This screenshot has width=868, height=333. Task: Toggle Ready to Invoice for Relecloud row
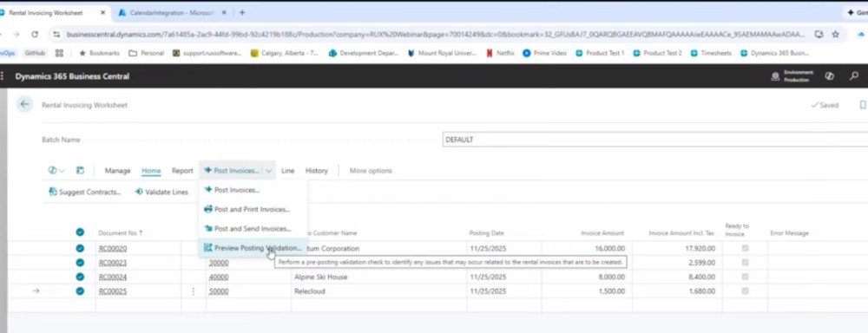click(x=745, y=291)
